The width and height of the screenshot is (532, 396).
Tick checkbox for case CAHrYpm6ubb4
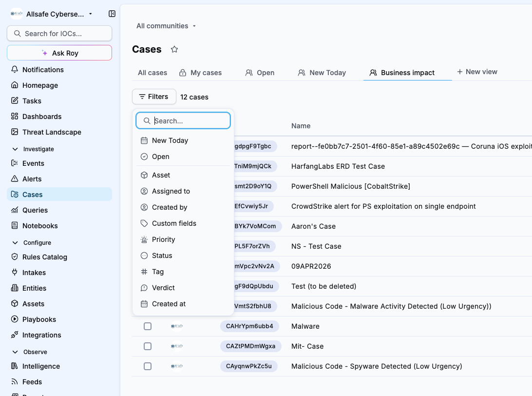click(x=148, y=326)
